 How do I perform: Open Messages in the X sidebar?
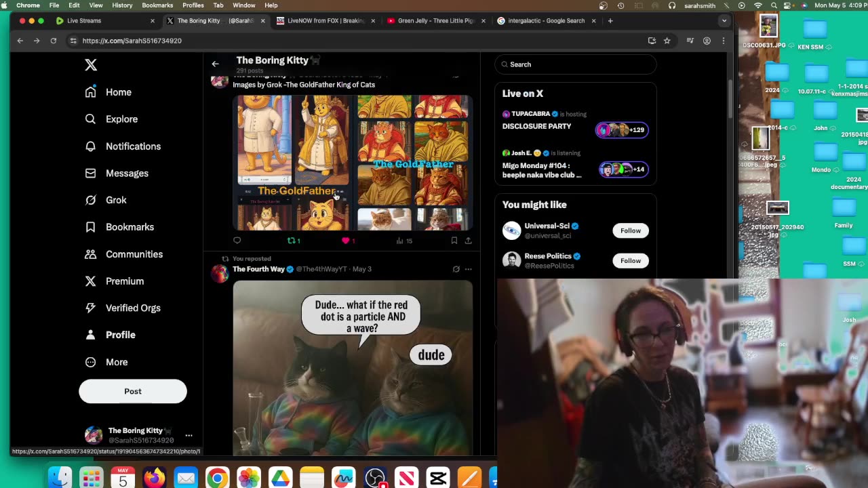click(117, 174)
